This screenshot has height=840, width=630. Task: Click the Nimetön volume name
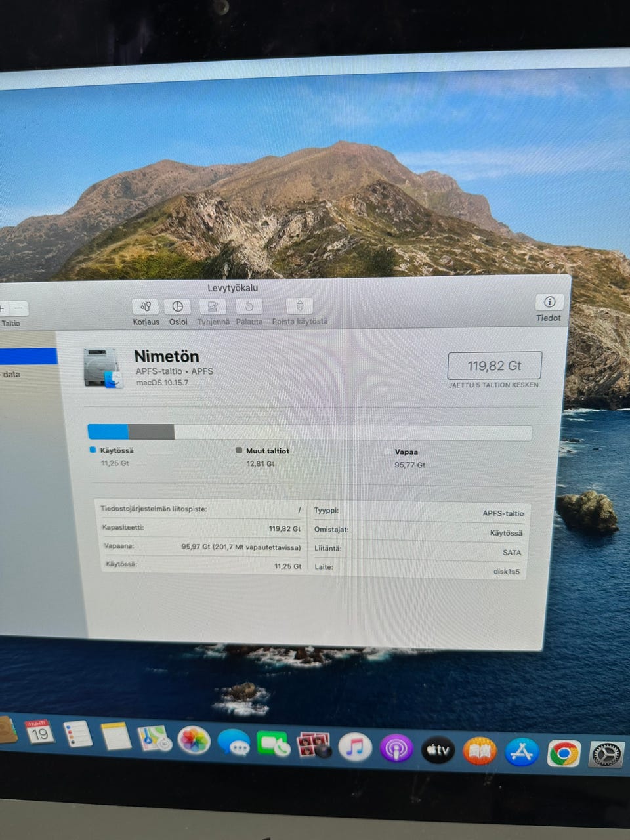pyautogui.click(x=167, y=356)
